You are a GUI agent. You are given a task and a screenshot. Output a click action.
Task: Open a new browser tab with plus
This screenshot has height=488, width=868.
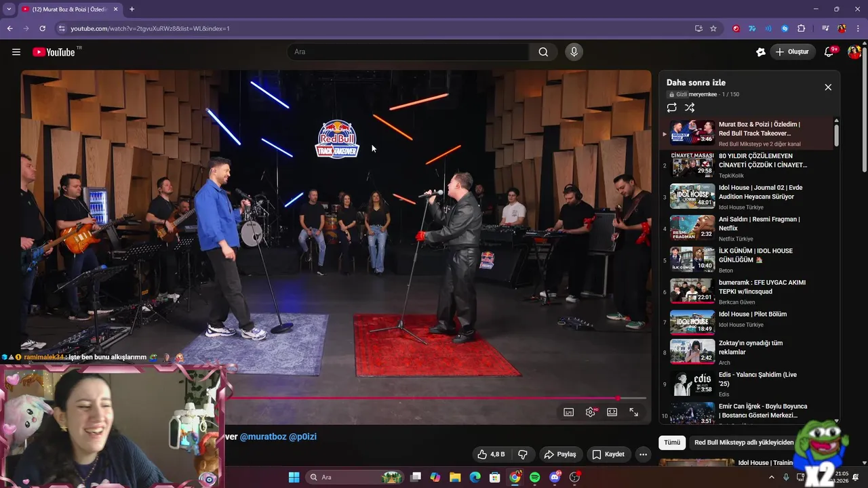point(132,9)
